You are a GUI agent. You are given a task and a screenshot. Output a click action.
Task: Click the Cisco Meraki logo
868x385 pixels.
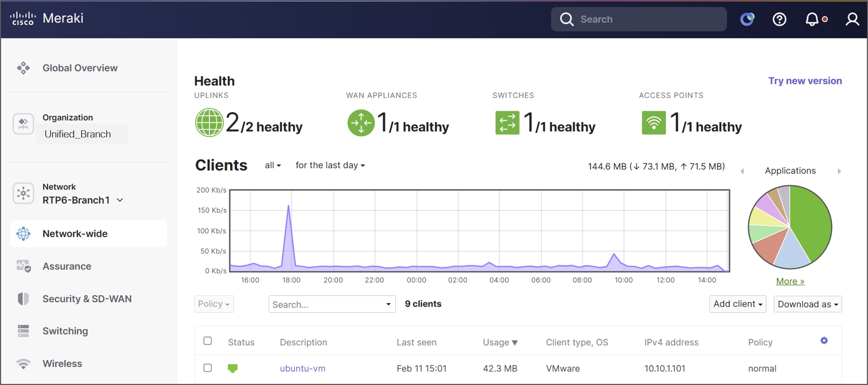click(x=46, y=18)
